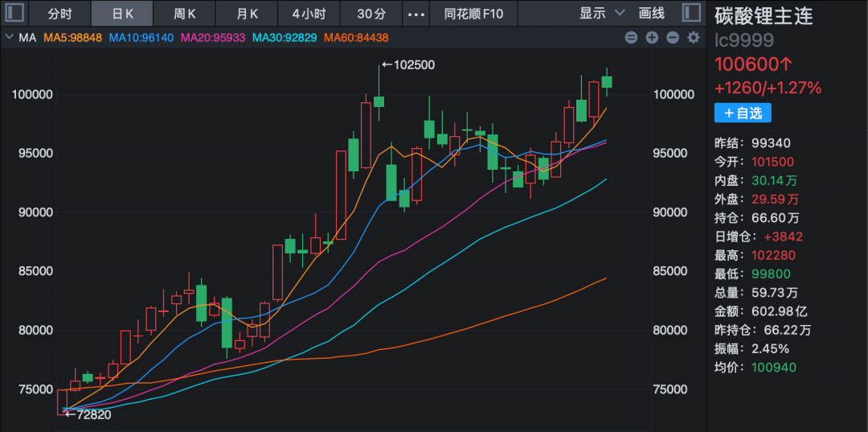The width and height of the screenshot is (868, 432).
Task: Click the magenta MA20:95933 legend label
Action: pyautogui.click(x=213, y=38)
